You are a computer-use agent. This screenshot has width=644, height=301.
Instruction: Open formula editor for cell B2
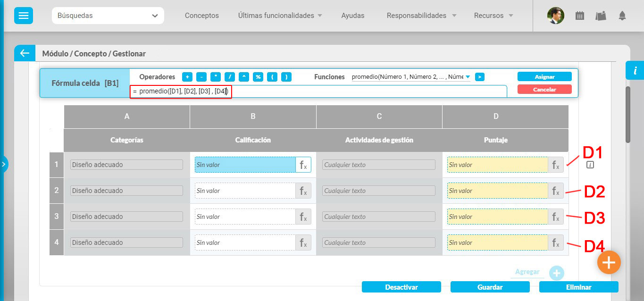(303, 191)
